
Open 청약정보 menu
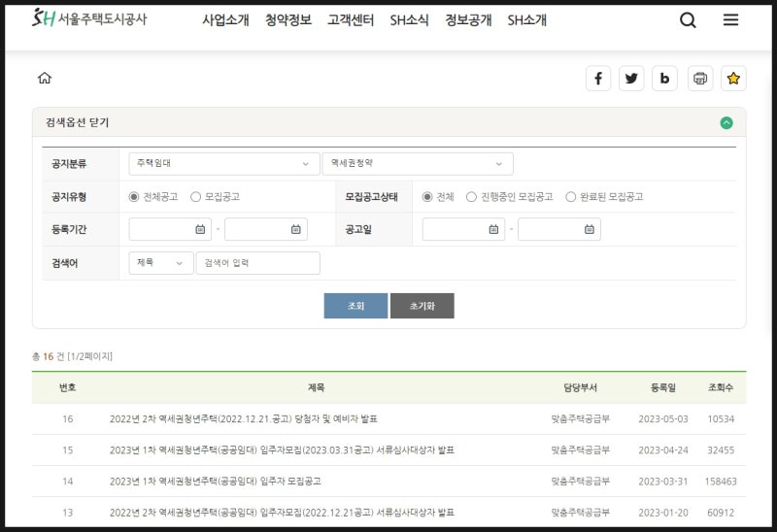288,20
